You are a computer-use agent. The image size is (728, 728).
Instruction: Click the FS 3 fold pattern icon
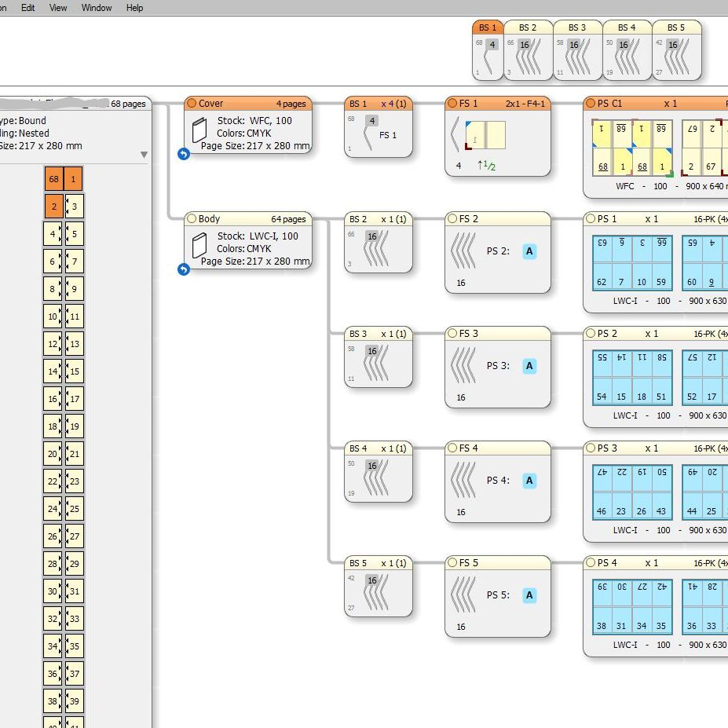click(x=463, y=365)
